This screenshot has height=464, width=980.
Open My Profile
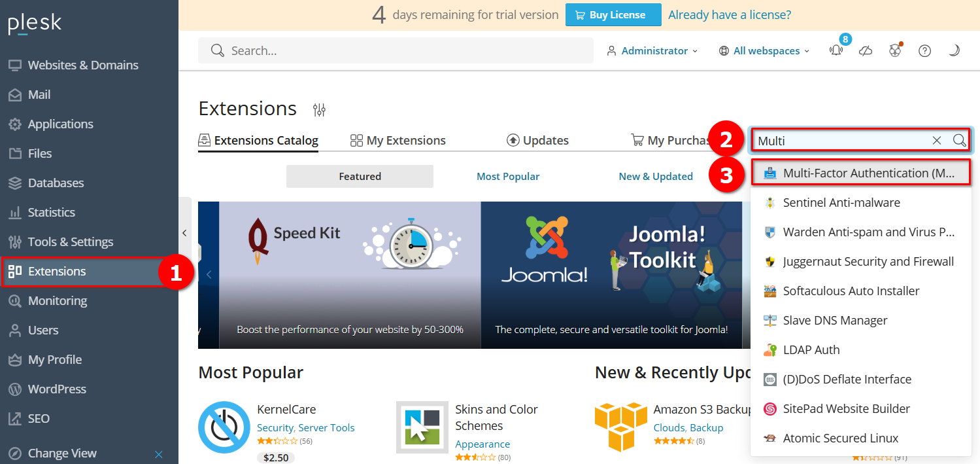click(x=54, y=359)
